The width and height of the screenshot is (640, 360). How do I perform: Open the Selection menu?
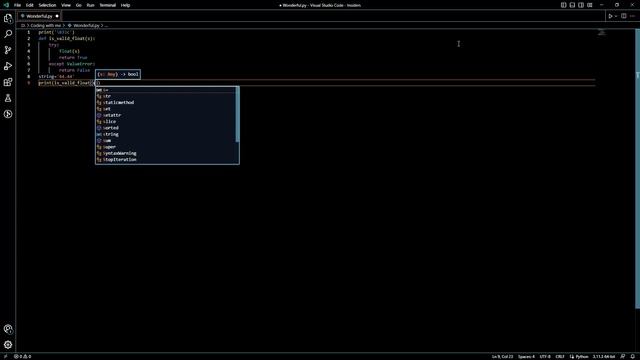[x=47, y=5]
